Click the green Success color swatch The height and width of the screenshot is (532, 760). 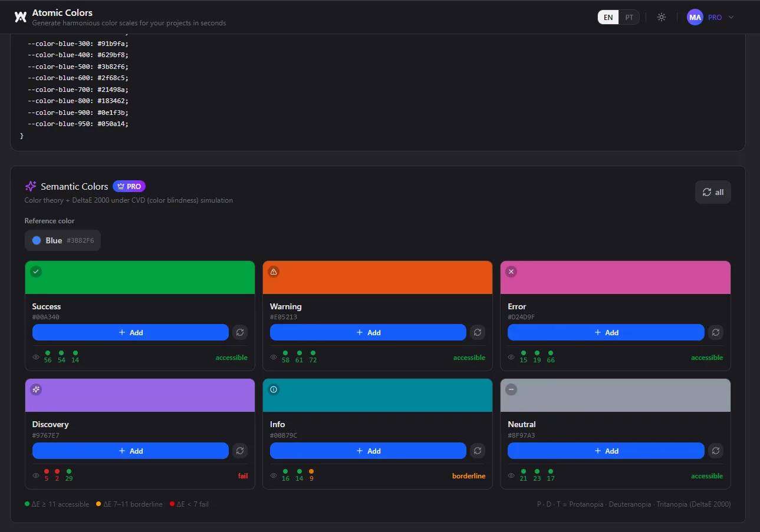(140, 277)
